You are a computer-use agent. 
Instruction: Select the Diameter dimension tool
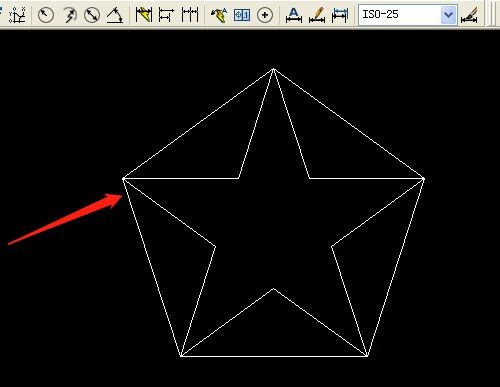tap(92, 15)
